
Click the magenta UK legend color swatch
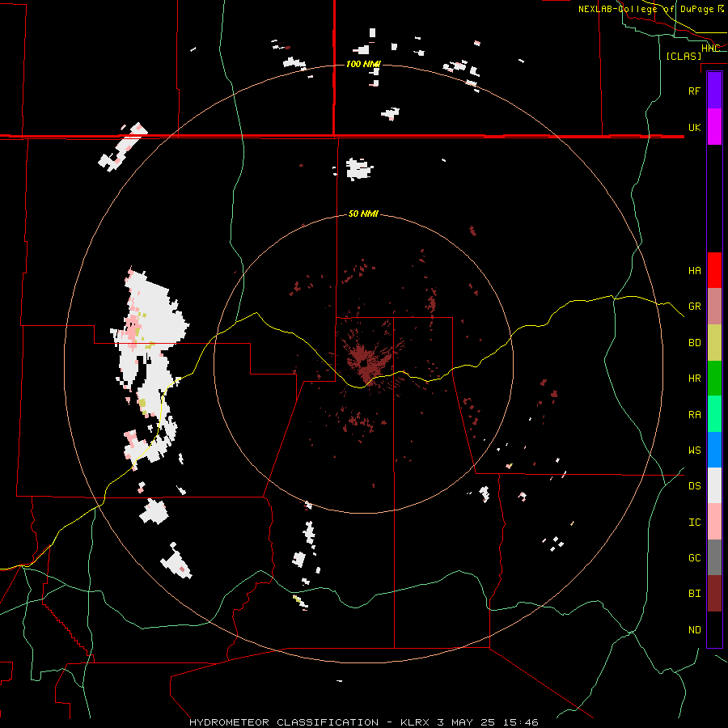point(714,127)
